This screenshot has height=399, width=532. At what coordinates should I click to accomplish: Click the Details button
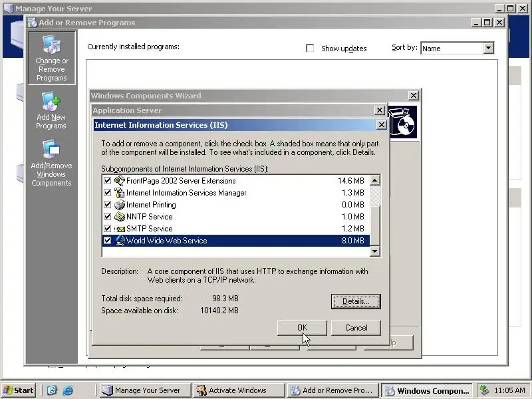coord(356,301)
